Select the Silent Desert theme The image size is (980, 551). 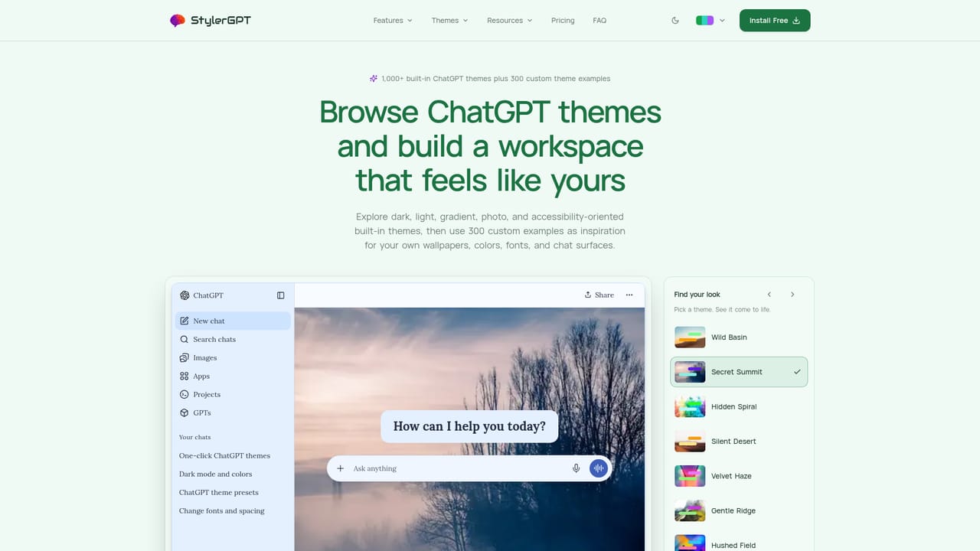(739, 442)
